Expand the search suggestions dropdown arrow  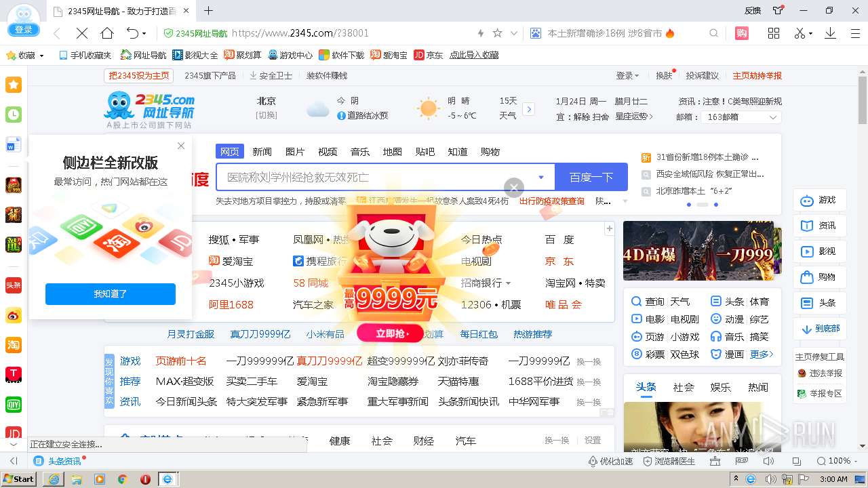pyautogui.click(x=541, y=178)
